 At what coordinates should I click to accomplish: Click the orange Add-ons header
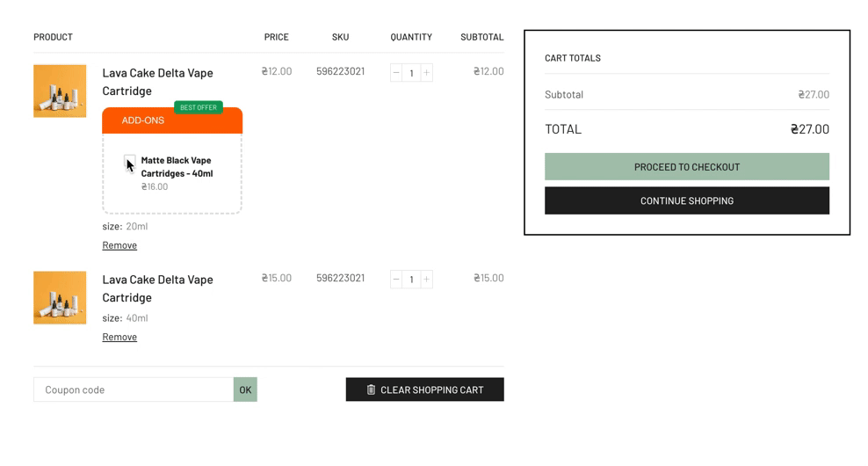tap(172, 120)
